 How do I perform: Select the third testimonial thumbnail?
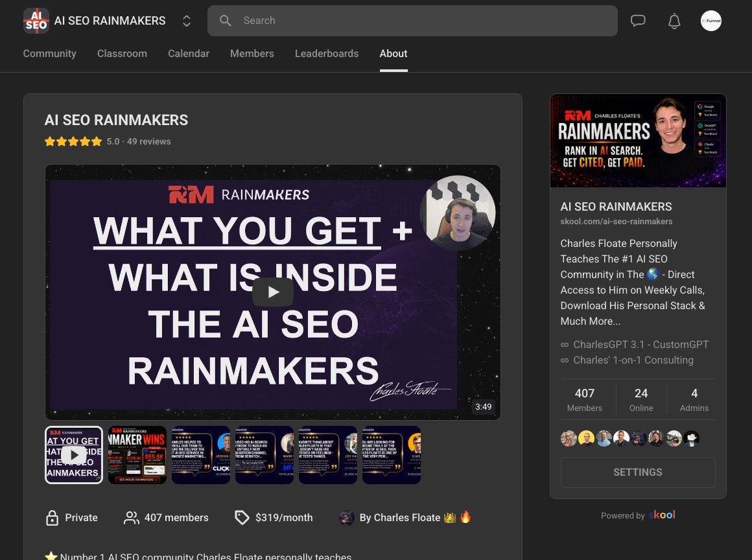[x=201, y=454]
